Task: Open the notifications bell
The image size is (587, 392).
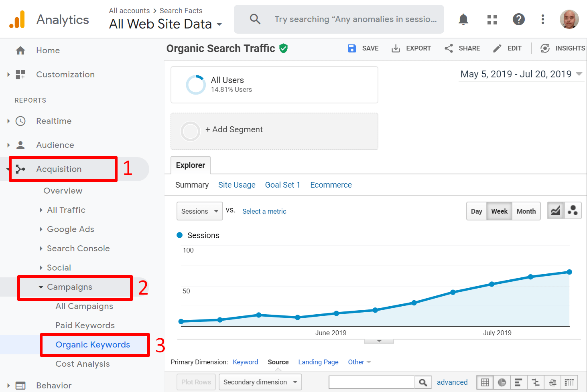Action: (x=463, y=19)
